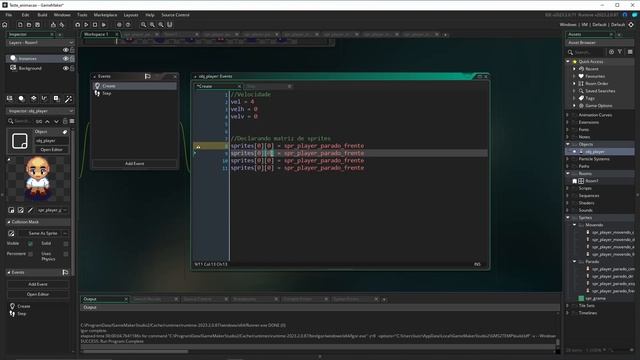Click the Events flag icon in Events window

coord(147,76)
